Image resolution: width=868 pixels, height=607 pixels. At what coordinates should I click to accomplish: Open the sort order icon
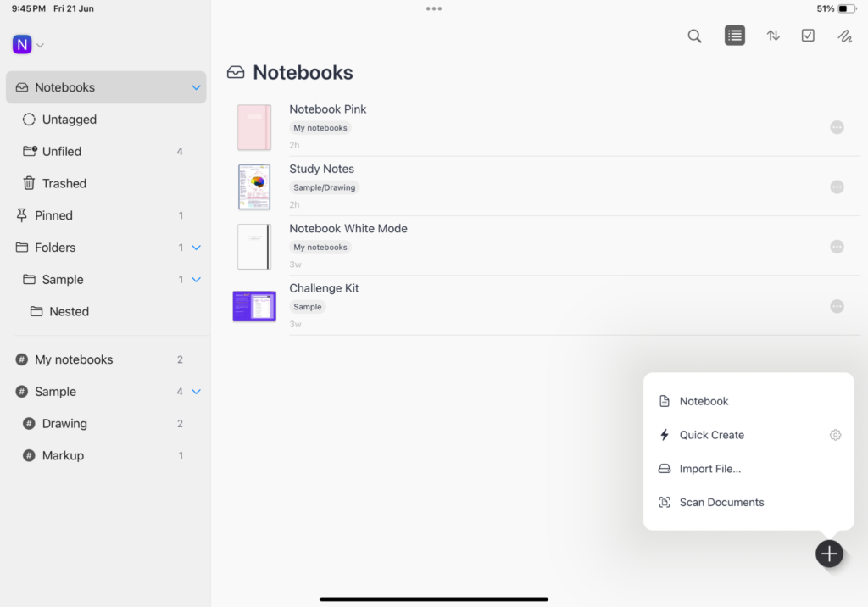tap(772, 36)
